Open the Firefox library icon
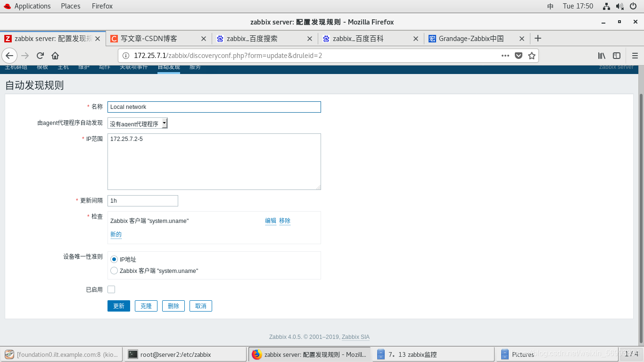This screenshot has height=362, width=644. pos(602,56)
